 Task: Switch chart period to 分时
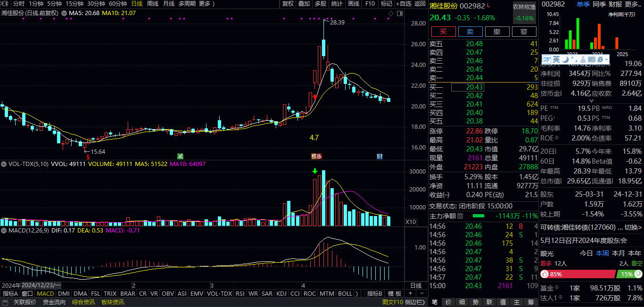coord(18,4)
